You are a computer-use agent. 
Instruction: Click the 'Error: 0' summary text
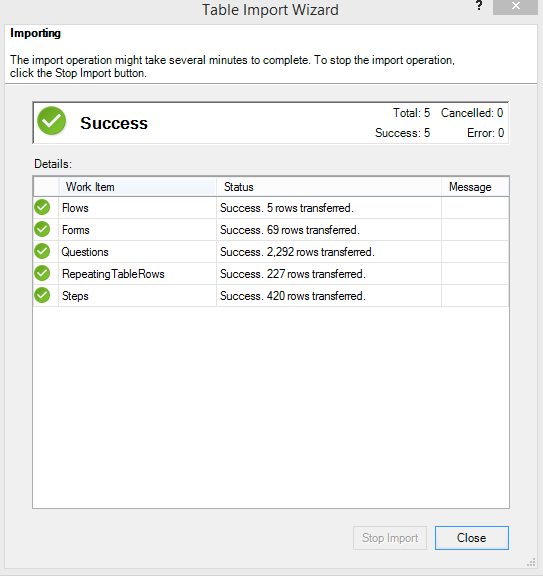point(485,133)
